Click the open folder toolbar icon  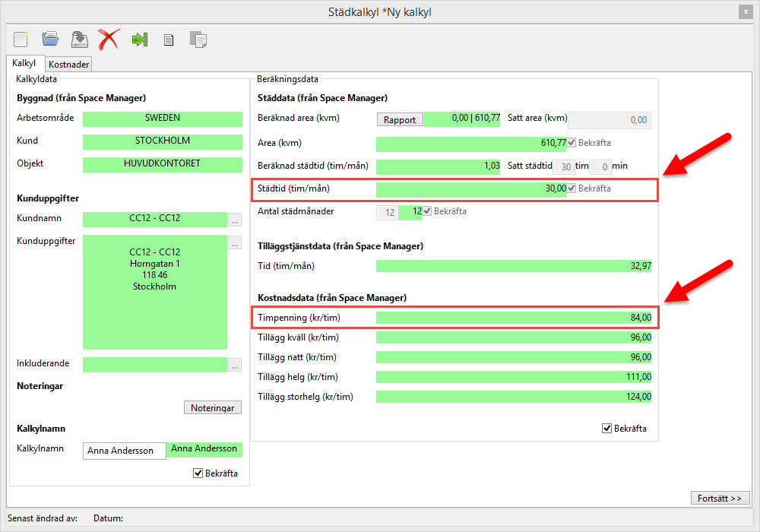[x=50, y=40]
